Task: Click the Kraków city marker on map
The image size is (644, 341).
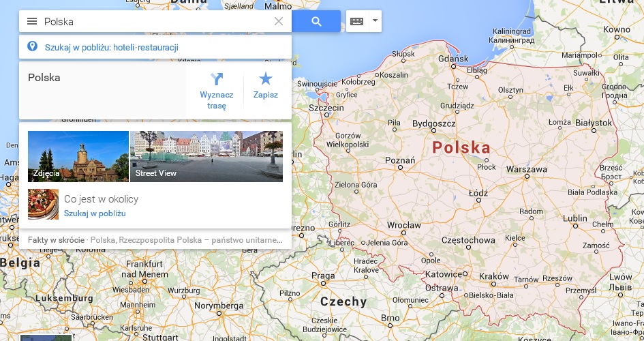Action: [x=493, y=284]
